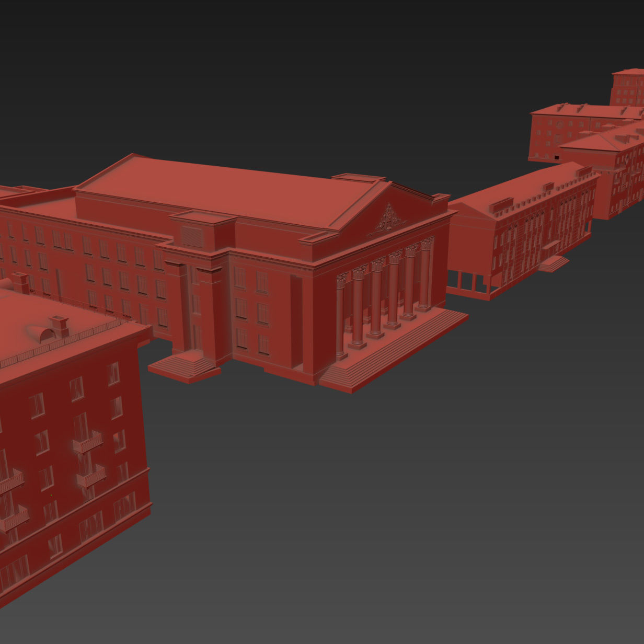Select the small side entrance steps of the theater
The image size is (644, 644).
(x=184, y=366)
